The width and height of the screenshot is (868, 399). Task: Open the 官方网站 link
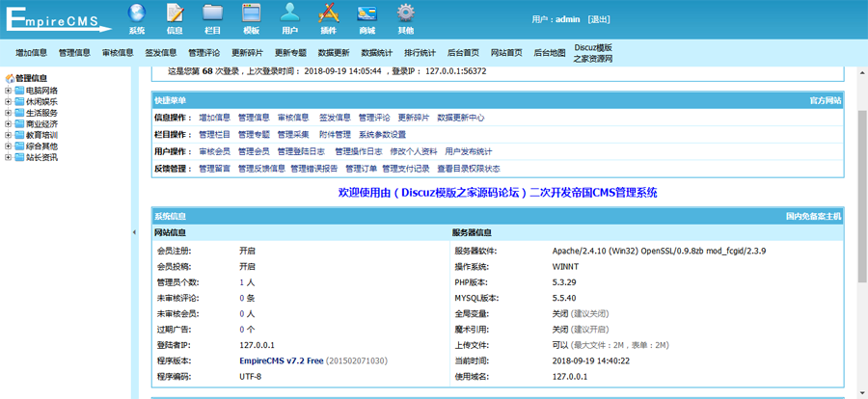point(825,101)
